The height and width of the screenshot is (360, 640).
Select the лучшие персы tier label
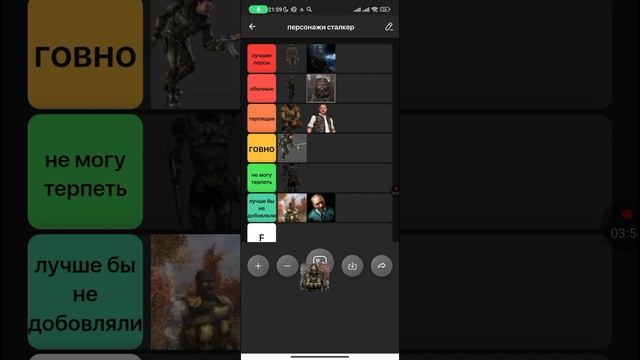pos(262,59)
